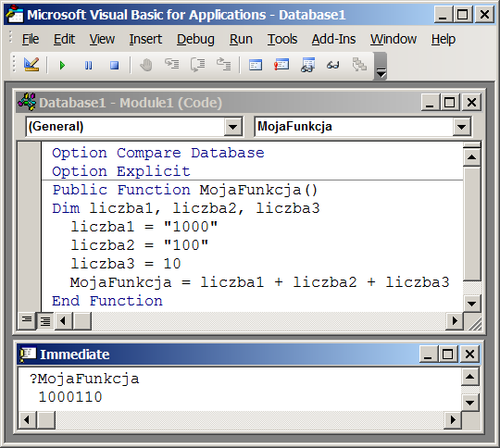Click the MojaFunkcja = liczba1 + liczba2 line
The image size is (500, 448).
point(259,282)
